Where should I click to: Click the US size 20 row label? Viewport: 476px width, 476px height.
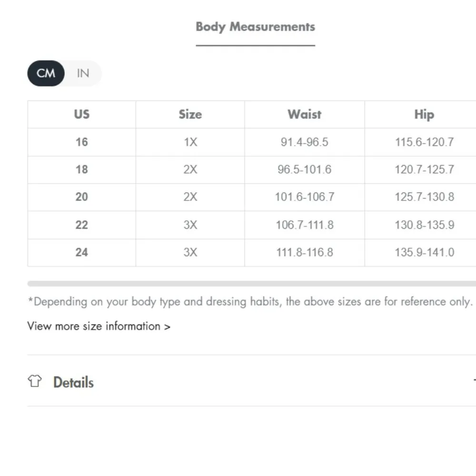81,197
